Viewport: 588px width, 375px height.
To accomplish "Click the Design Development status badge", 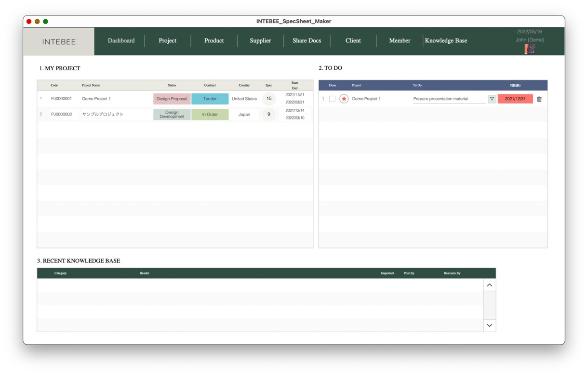I will click(x=172, y=115).
